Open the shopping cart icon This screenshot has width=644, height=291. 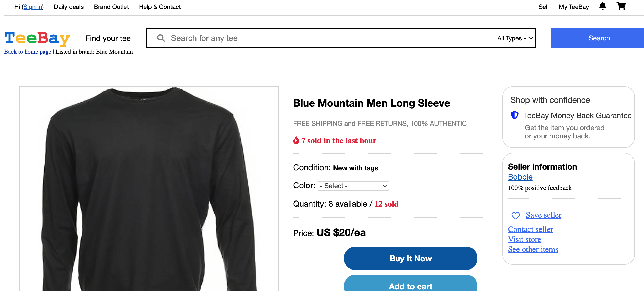click(621, 6)
